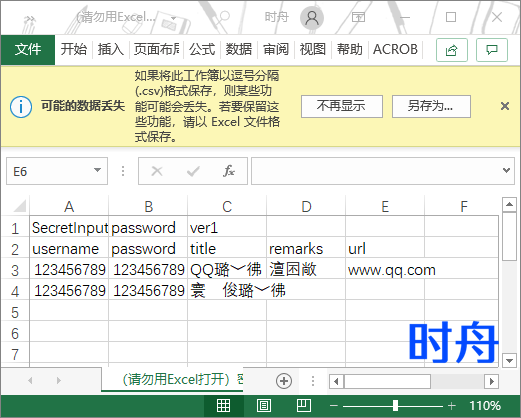The width and height of the screenshot is (521, 418).
Task: Add a new sheet with plus icon
Action: point(284,381)
